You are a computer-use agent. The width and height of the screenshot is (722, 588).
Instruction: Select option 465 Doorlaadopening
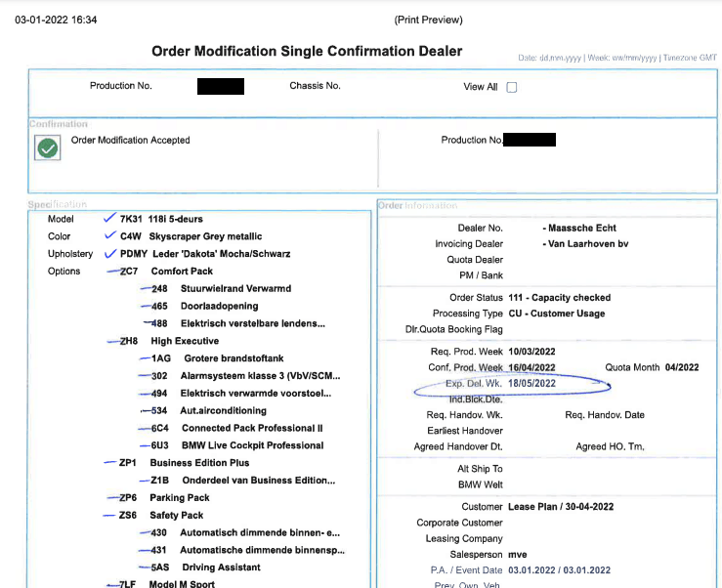tap(204, 306)
